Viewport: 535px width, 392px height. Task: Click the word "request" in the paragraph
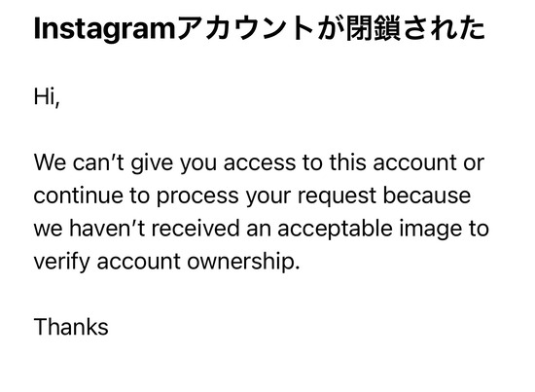(337, 197)
